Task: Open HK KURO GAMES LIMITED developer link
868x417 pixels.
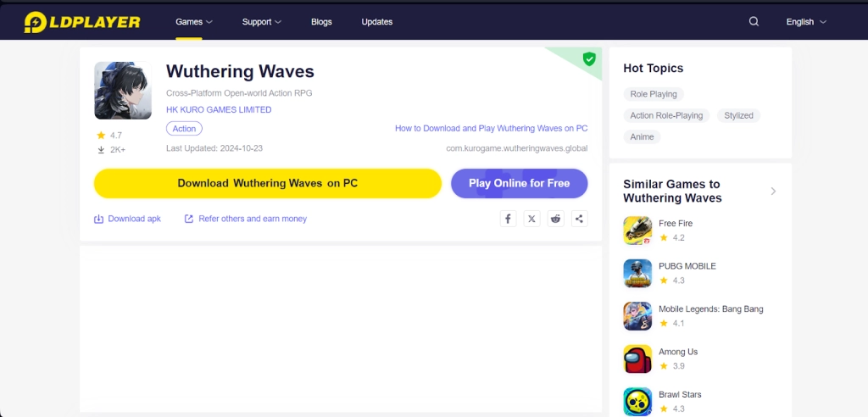Action: (219, 109)
